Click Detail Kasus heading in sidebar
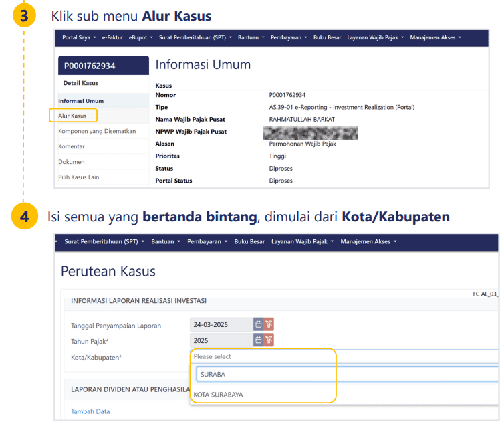The image size is (504, 424). click(x=81, y=83)
